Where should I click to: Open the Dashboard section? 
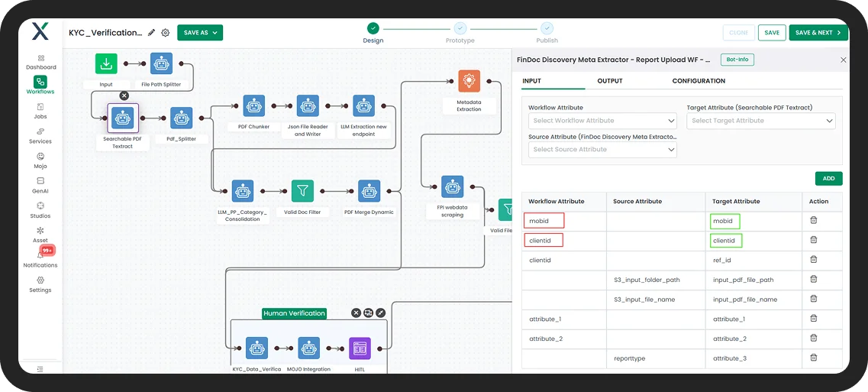[41, 62]
